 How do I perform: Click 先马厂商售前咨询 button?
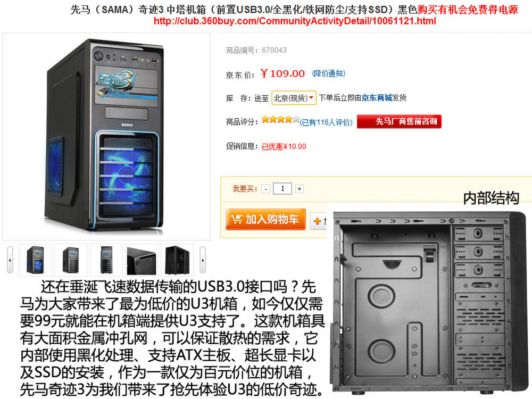click(399, 121)
